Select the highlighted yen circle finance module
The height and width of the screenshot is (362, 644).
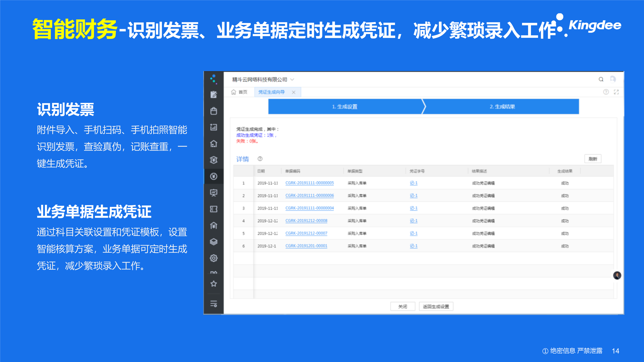pos(213,176)
